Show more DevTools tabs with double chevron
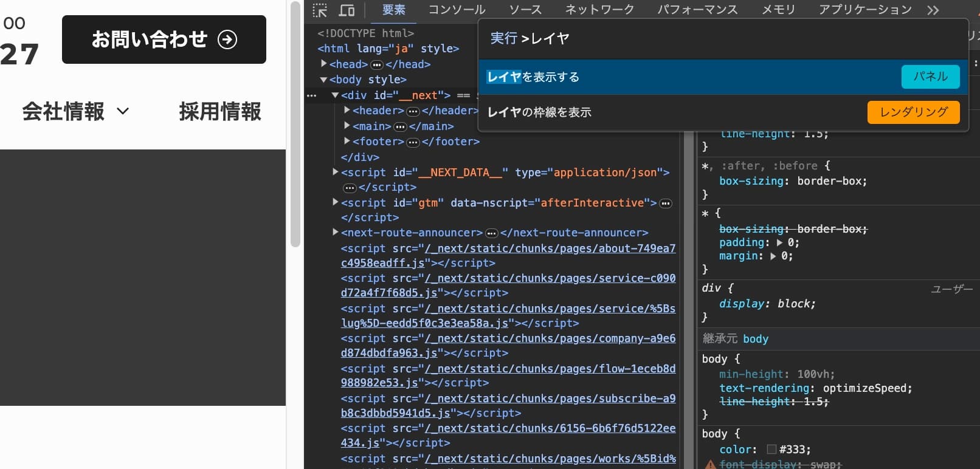Image resolution: width=980 pixels, height=469 pixels. pos(933,10)
